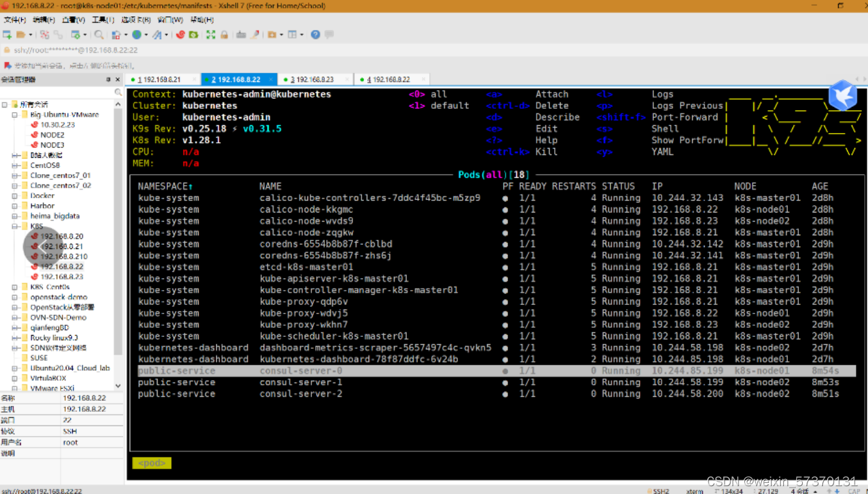
Task: Toggle full screen with the green arrows icon
Action: [210, 35]
